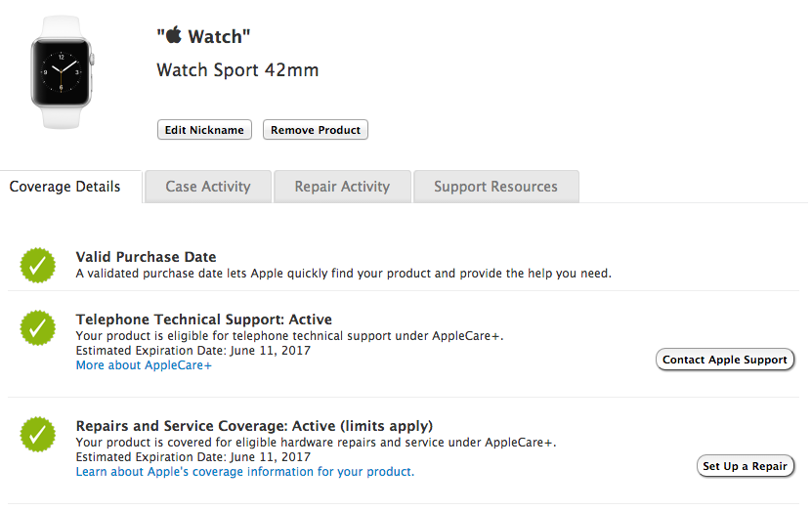Click the Edit Nickname button
This screenshot has width=812, height=511.
coord(204,129)
